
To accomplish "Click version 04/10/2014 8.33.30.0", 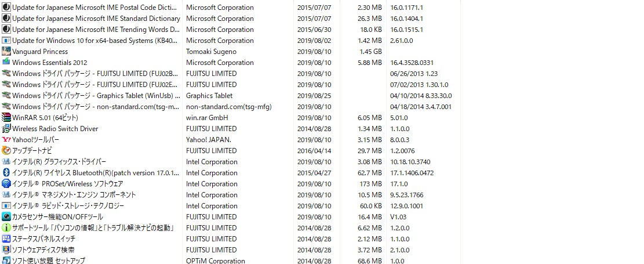I will [421, 95].
